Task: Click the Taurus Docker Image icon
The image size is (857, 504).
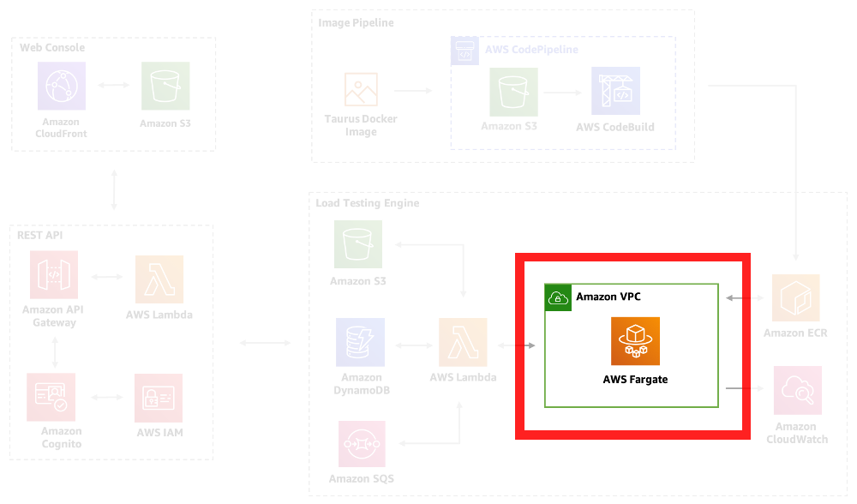Action: point(361,89)
